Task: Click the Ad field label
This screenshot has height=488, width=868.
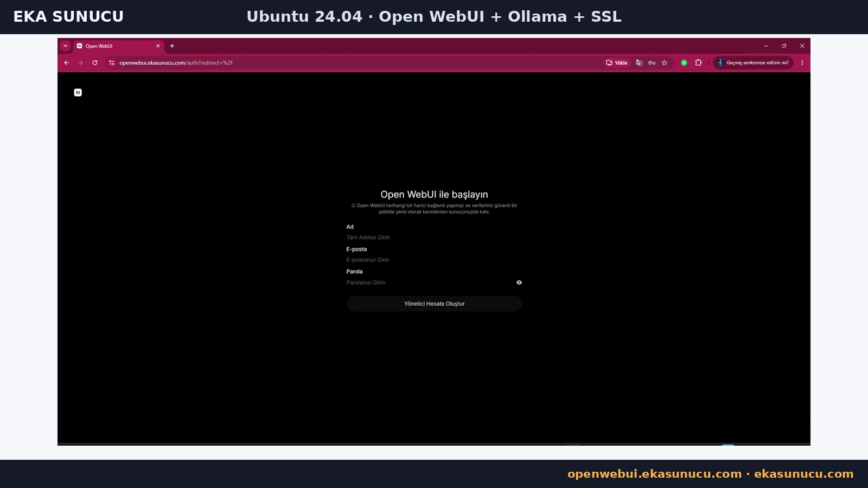Action: pos(350,227)
